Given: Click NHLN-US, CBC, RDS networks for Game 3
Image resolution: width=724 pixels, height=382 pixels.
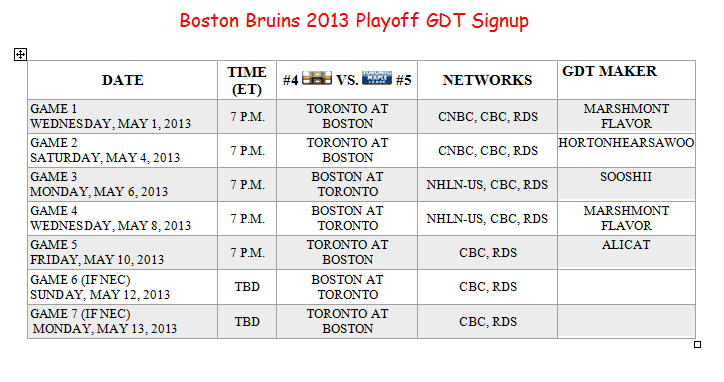Looking at the screenshot, I should (x=487, y=185).
